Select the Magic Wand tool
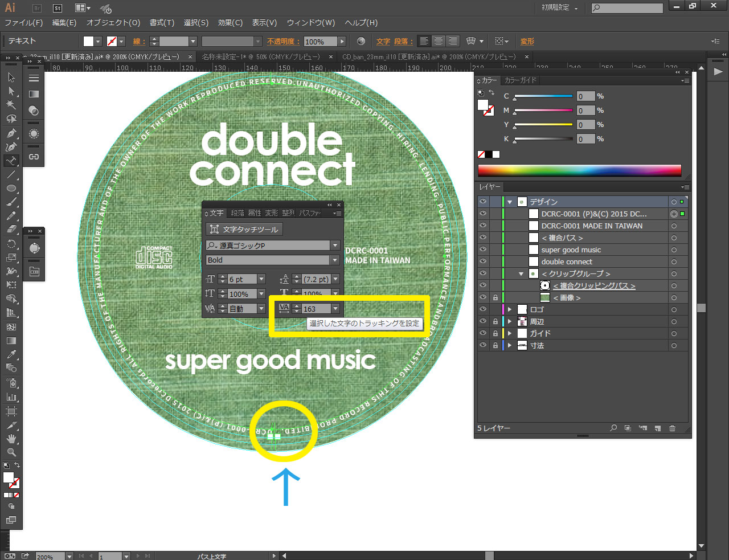 11,105
